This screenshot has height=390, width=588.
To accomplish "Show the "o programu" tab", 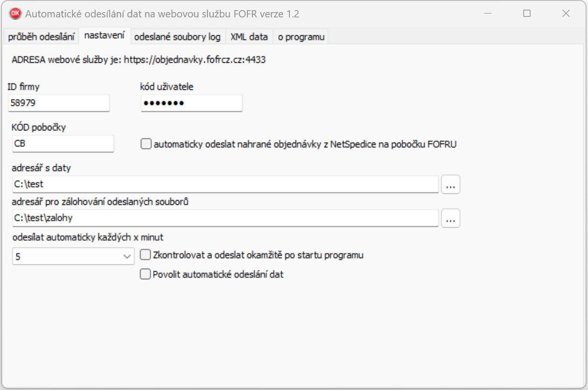I will pyautogui.click(x=301, y=37).
